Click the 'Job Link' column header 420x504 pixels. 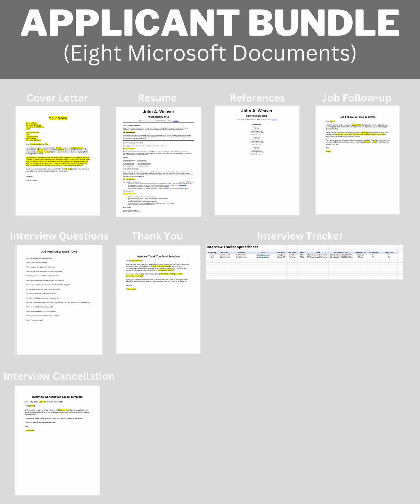tap(241, 253)
